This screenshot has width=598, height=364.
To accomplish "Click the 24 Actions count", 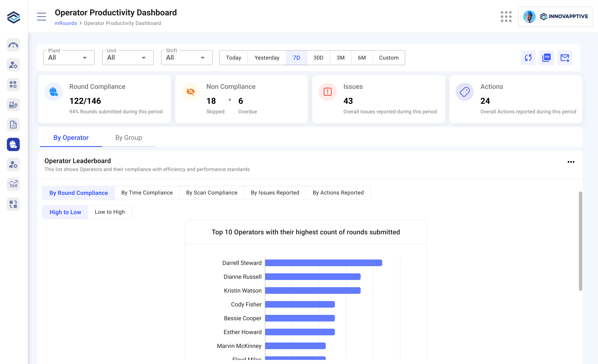I will click(x=485, y=101).
